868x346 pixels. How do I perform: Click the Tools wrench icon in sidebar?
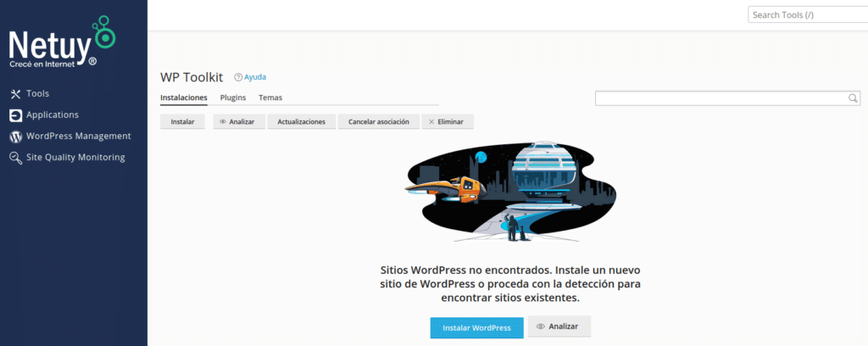tap(15, 94)
